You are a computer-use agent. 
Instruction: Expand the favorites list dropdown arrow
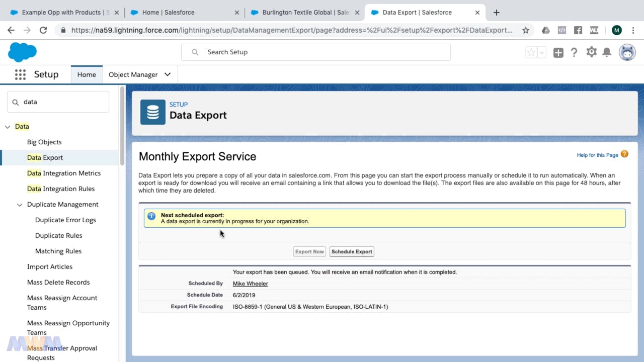pyautogui.click(x=542, y=52)
